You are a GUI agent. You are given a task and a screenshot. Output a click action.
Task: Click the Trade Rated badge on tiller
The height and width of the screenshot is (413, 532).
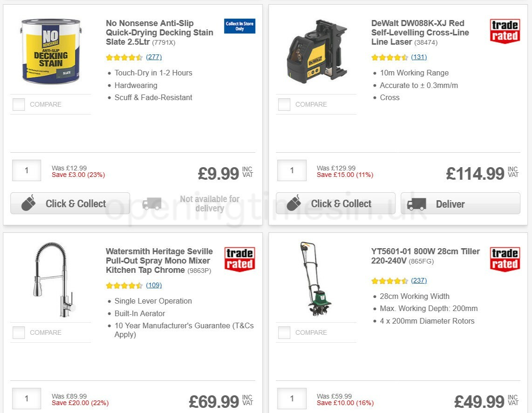tap(505, 260)
